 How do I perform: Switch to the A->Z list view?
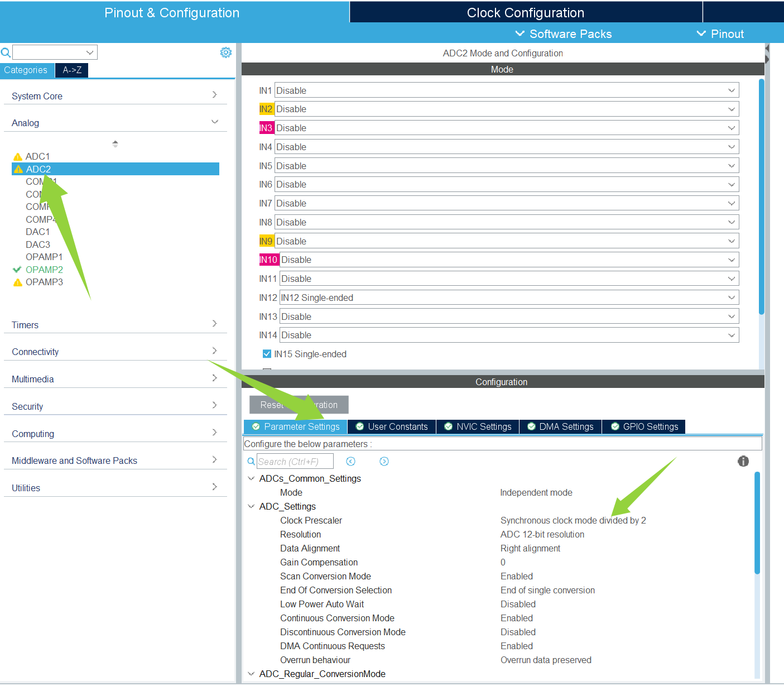(x=72, y=70)
